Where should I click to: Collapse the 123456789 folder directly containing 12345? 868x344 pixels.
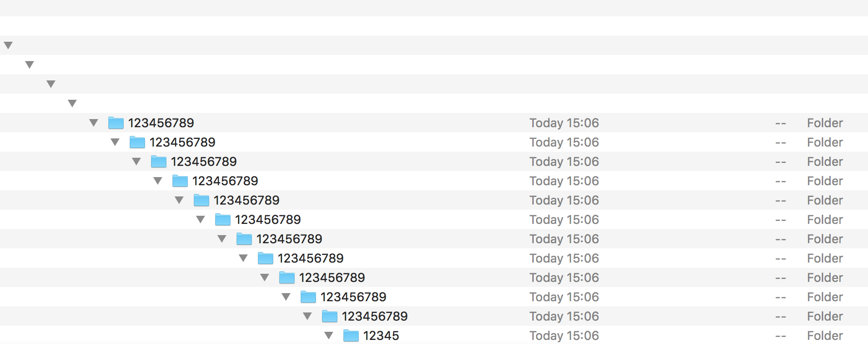307,317
